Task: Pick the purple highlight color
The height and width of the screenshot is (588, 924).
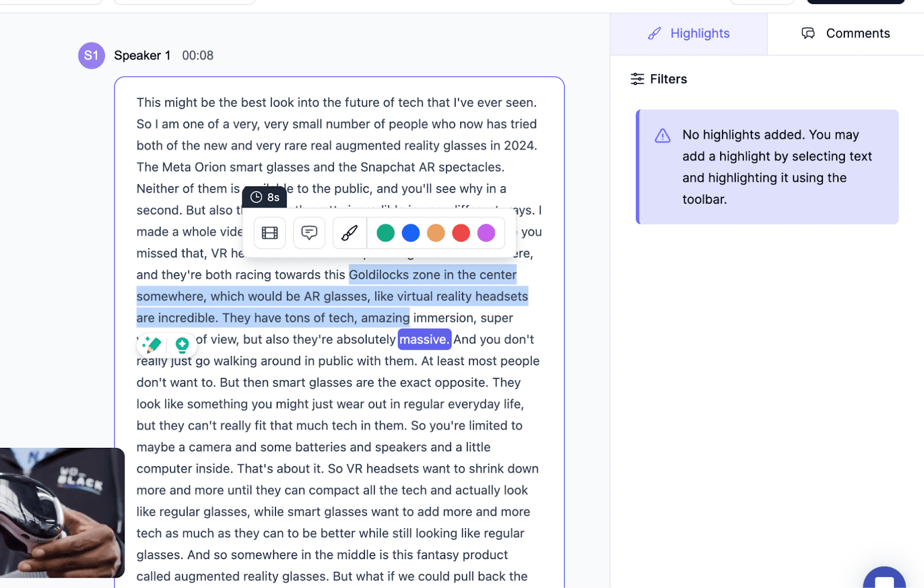Action: point(486,233)
